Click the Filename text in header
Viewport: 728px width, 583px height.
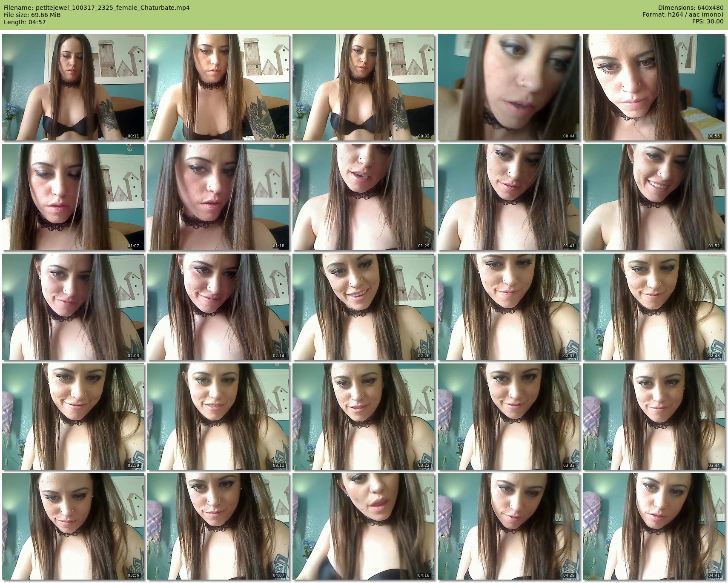tap(97, 8)
